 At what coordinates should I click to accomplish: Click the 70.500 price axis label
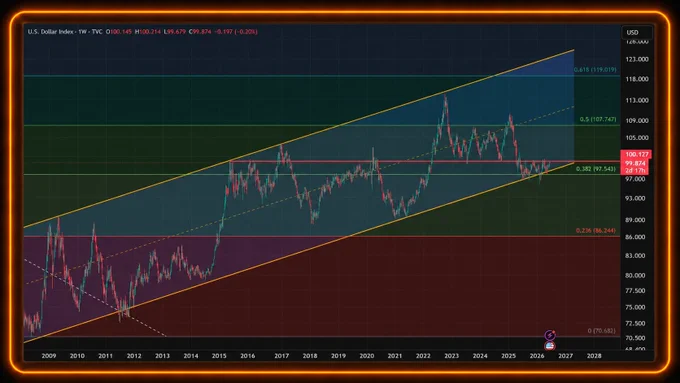coord(635,338)
